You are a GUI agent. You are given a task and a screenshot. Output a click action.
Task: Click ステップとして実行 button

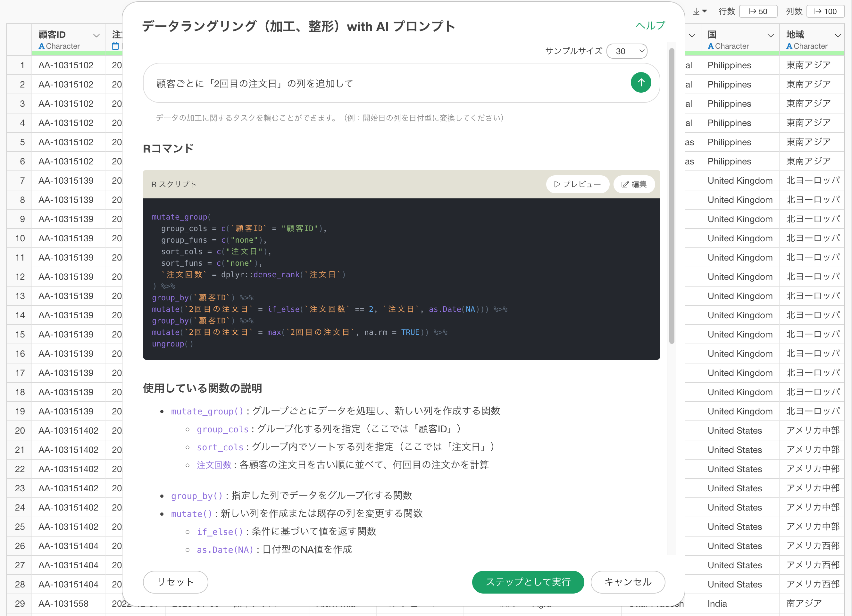528,582
